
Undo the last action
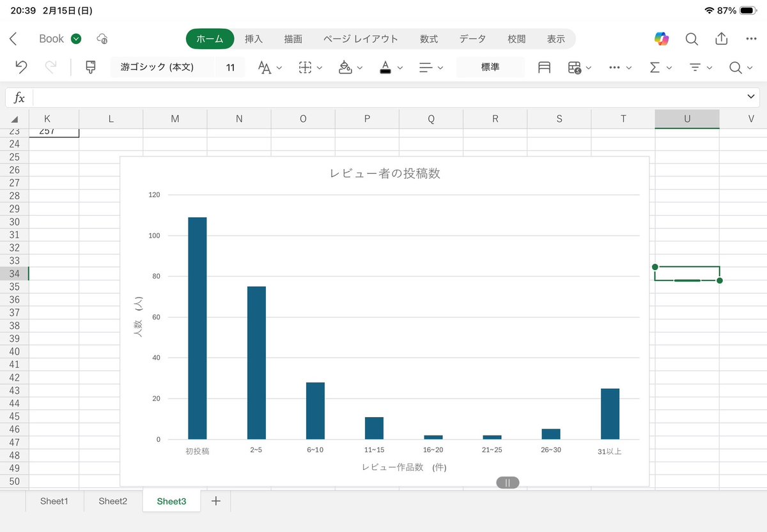coord(20,67)
